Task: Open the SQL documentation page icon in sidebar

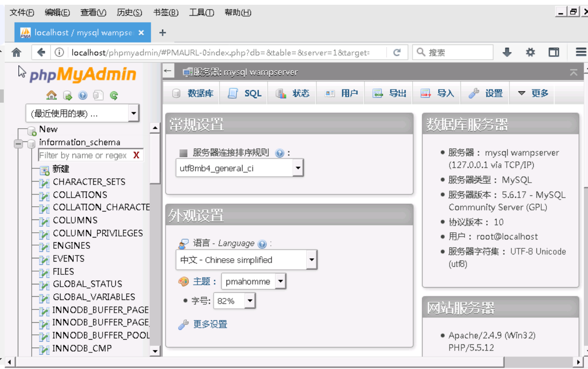Action: pyautogui.click(x=98, y=95)
